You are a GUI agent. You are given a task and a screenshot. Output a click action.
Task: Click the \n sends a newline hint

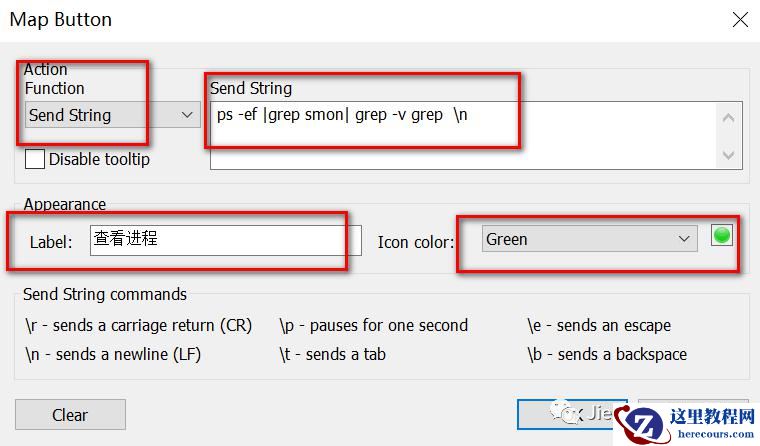[113, 354]
